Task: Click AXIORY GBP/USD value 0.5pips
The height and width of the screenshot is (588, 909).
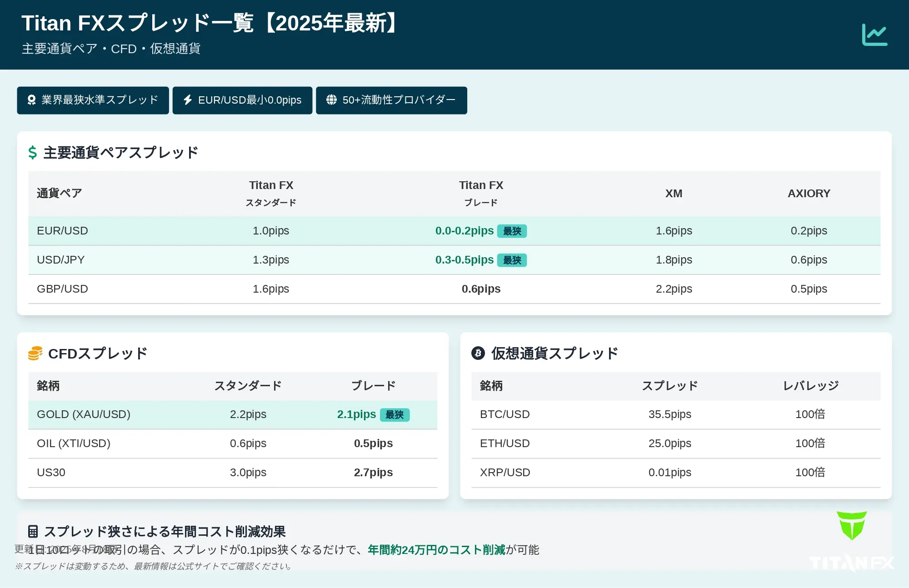Action: 809,289
